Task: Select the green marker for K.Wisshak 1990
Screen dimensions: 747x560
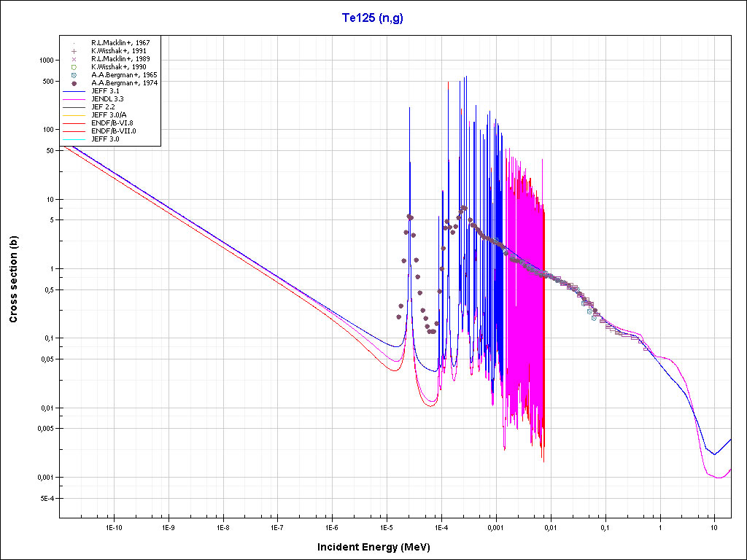Action: 74,67
